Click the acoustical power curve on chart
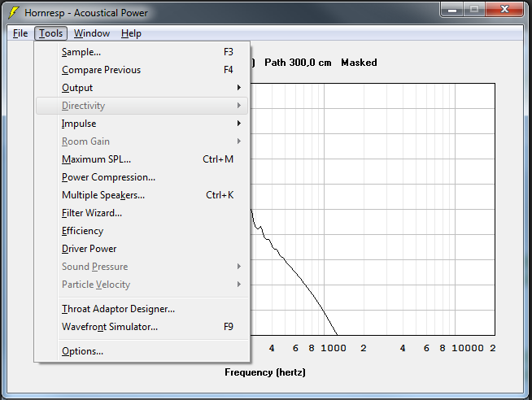 294,272
